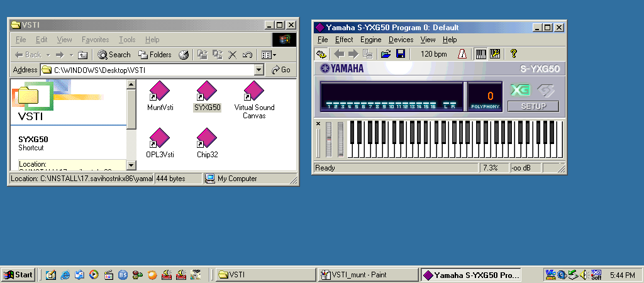Image resolution: width=644 pixels, height=283 pixels.
Task: Click the floppy disk save icon
Action: 401,54
